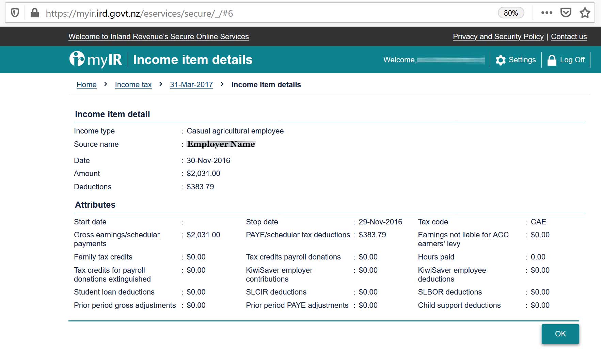Select the Income tax breadcrumb

coord(133,84)
